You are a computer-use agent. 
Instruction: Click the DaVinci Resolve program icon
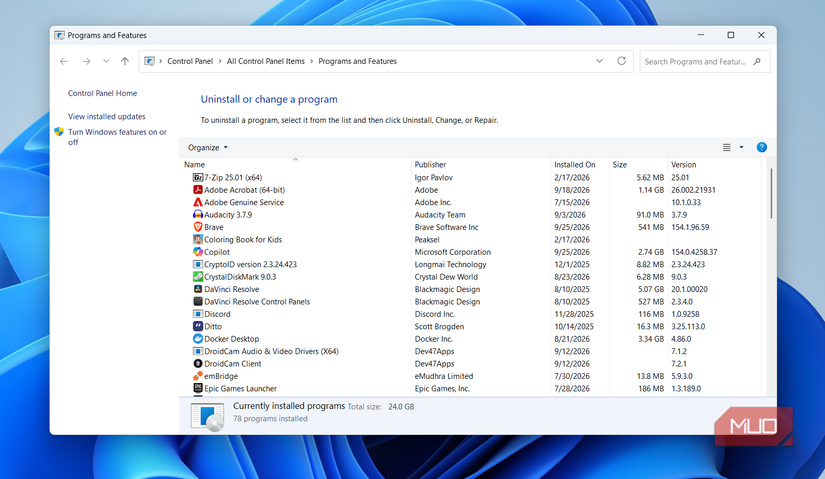coord(198,289)
